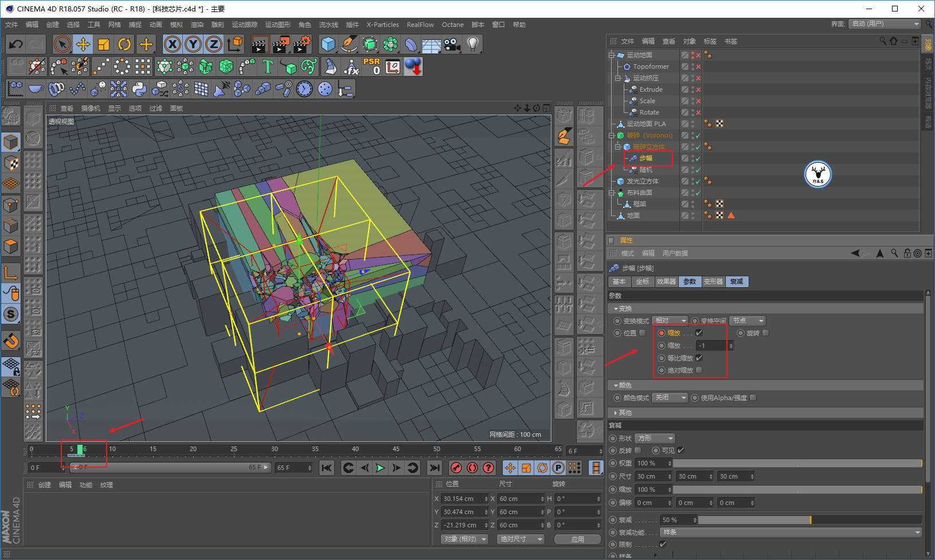Open the material manager 创建 menu
935x560 pixels.
pyautogui.click(x=45, y=485)
